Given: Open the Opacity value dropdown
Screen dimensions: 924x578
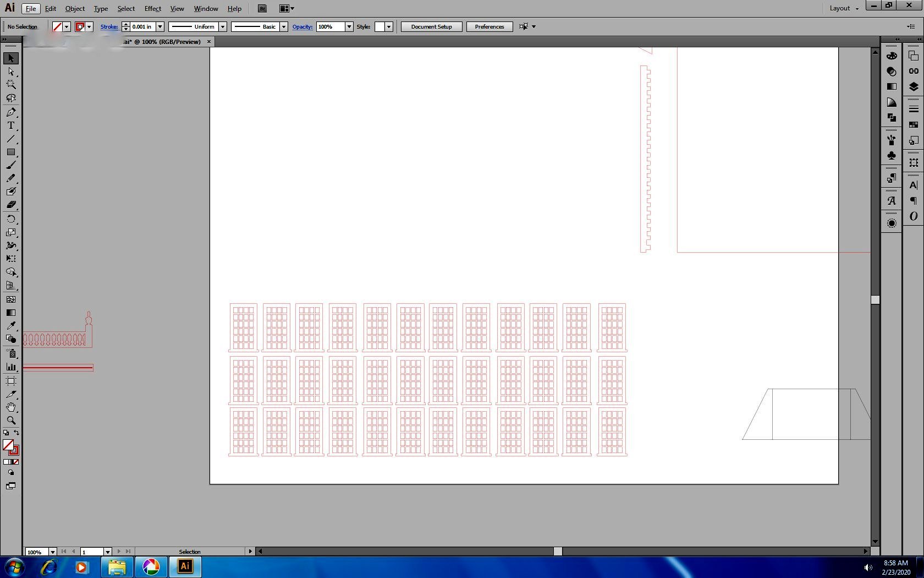Looking at the screenshot, I should click(349, 26).
